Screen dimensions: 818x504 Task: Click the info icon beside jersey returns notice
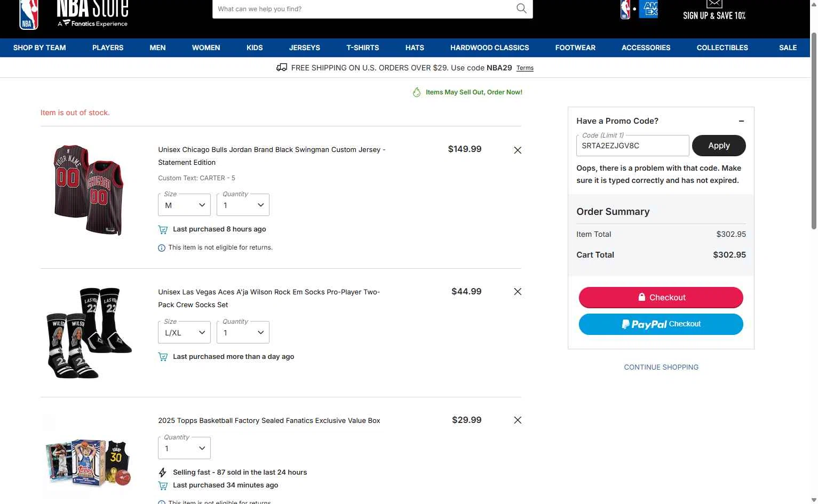(162, 248)
